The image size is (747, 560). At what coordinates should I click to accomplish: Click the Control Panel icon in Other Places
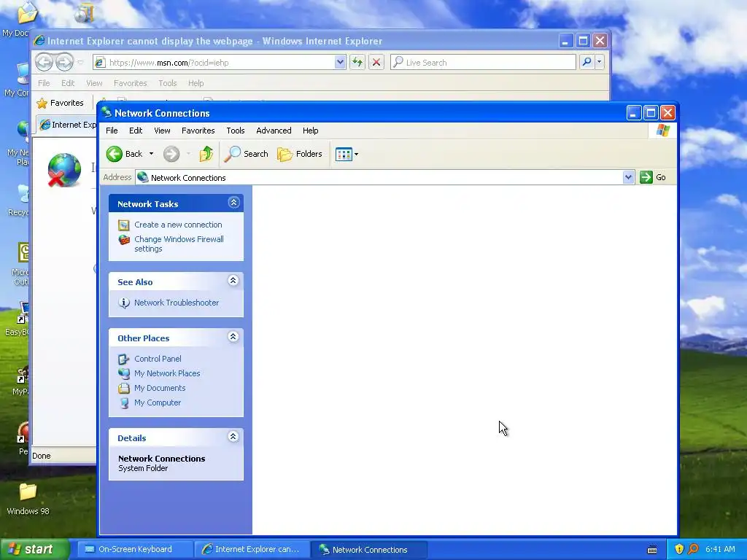[124, 359]
